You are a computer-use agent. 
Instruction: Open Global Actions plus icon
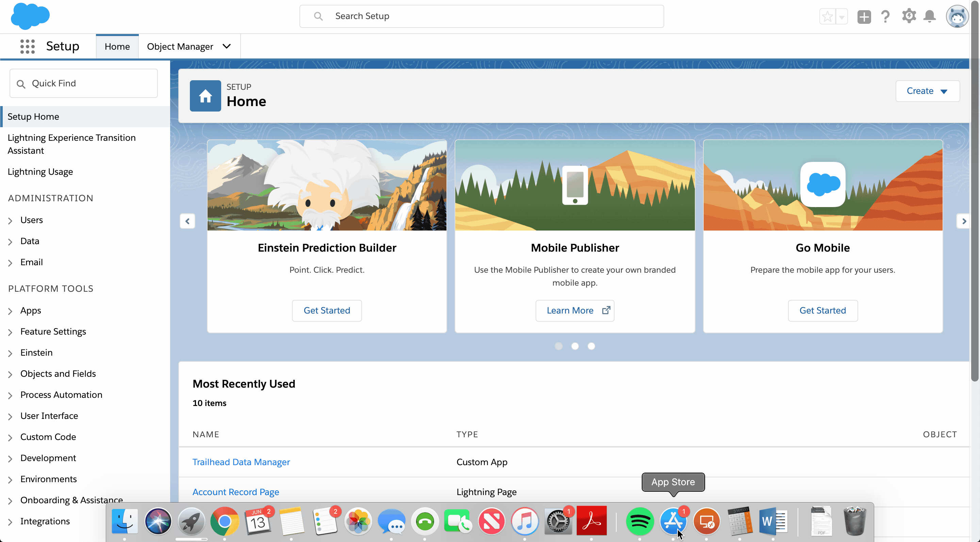pos(864,16)
